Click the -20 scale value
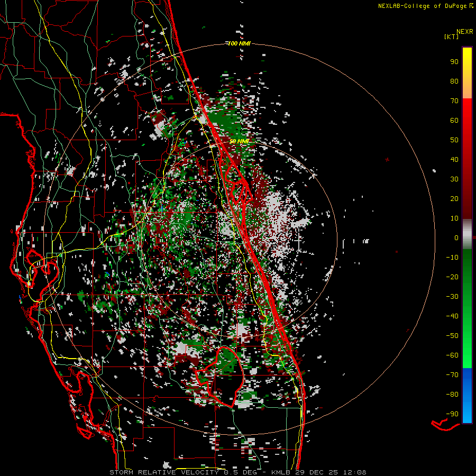Viewport: 476px width, 476px height. pyautogui.click(x=452, y=277)
